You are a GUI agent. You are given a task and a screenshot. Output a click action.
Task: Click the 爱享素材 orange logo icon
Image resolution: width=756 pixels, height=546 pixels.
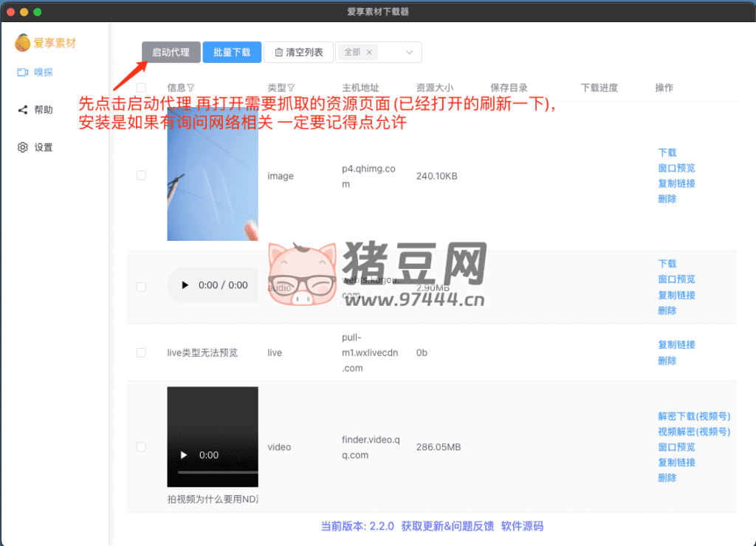pyautogui.click(x=22, y=43)
